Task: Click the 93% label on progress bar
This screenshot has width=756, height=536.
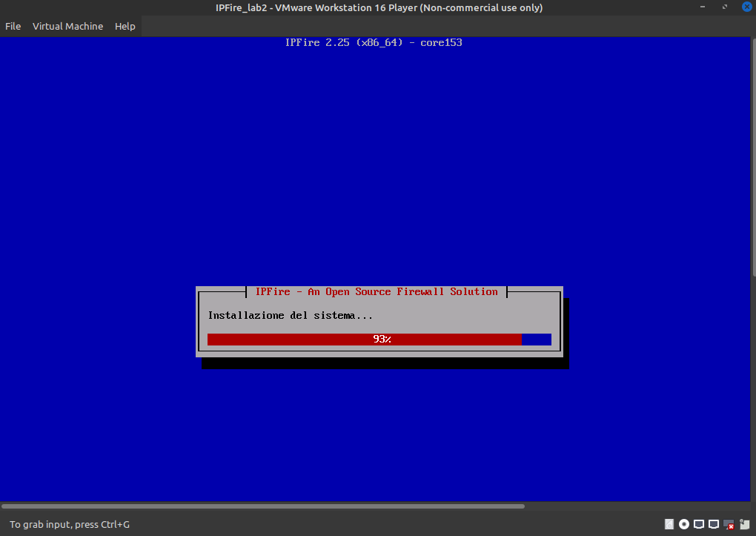Action: pos(382,339)
